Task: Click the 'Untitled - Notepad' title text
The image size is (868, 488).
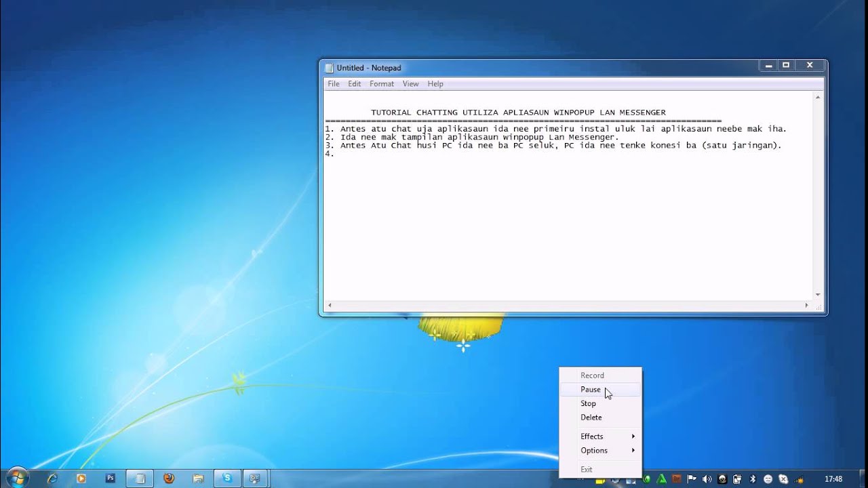Action: [369, 68]
